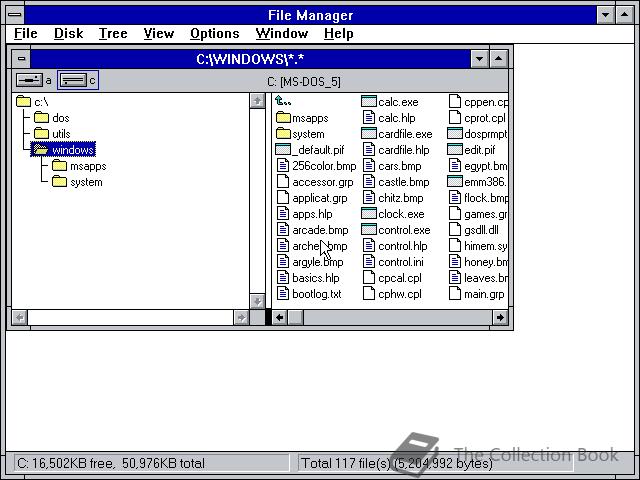Select chitz.bmp document icon

(x=369, y=198)
